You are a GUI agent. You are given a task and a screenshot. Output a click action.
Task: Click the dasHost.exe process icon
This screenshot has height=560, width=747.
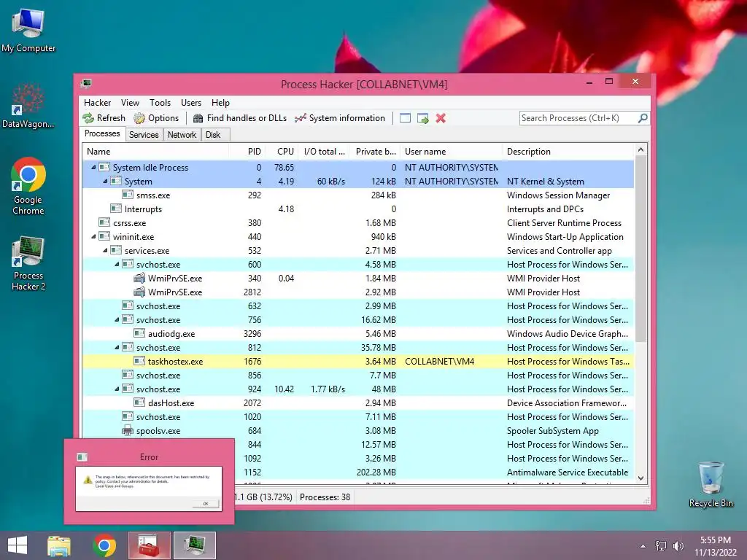click(x=139, y=402)
